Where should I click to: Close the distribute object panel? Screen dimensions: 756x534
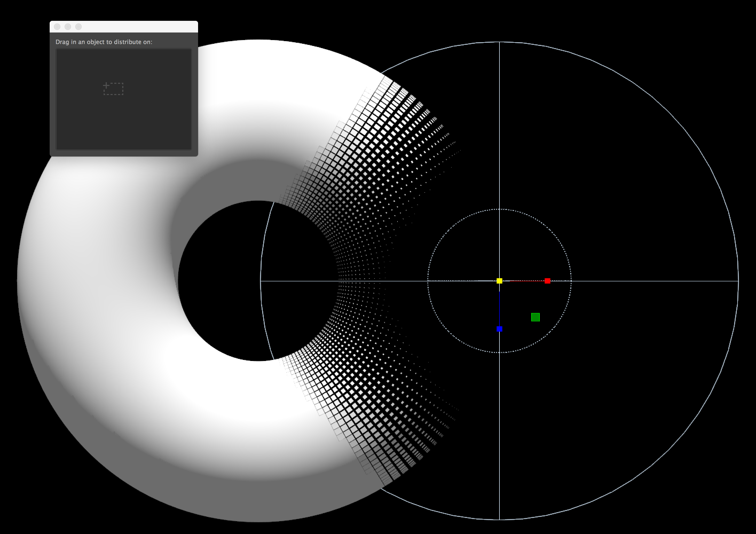pos(57,27)
